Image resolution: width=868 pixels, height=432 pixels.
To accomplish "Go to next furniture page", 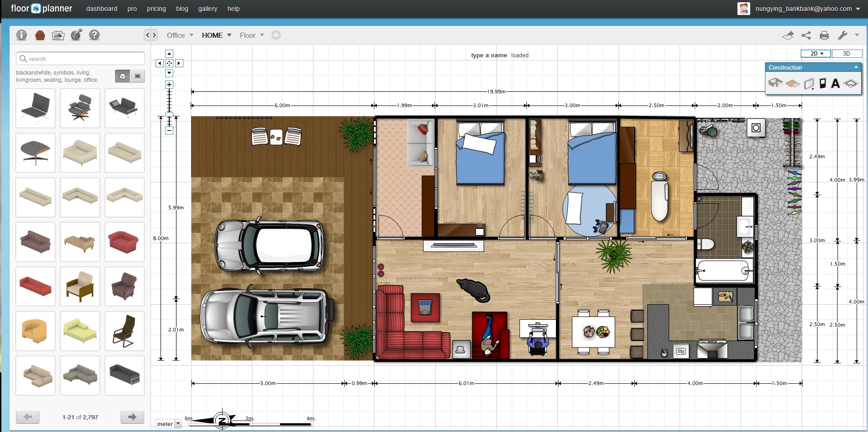I will 132,417.
